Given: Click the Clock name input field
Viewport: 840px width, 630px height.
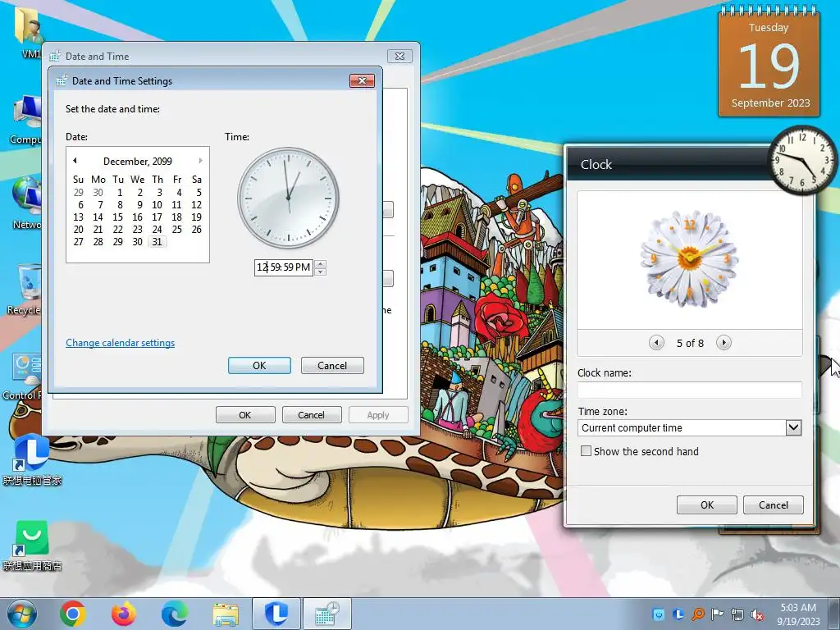Looking at the screenshot, I should pos(689,390).
